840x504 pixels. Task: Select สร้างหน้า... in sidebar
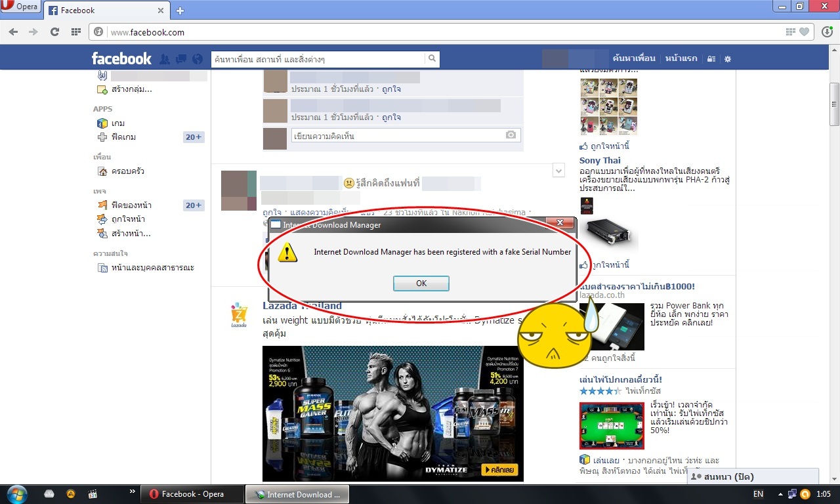click(x=131, y=234)
